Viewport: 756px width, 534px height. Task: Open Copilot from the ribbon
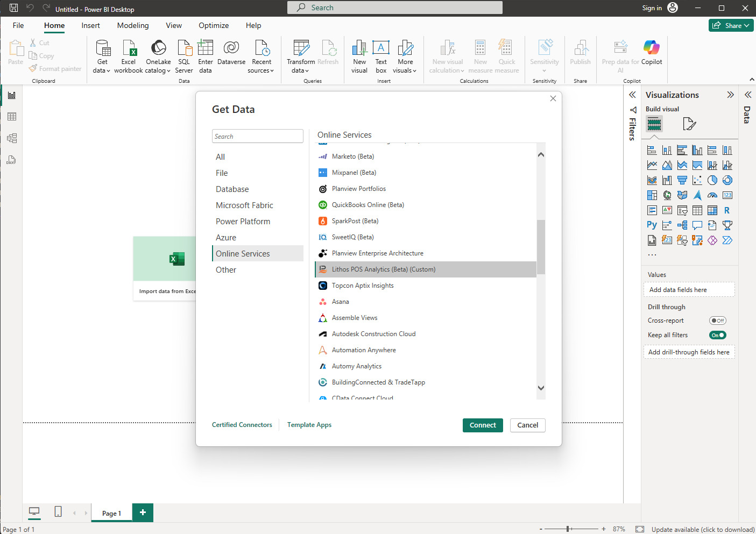click(x=652, y=53)
